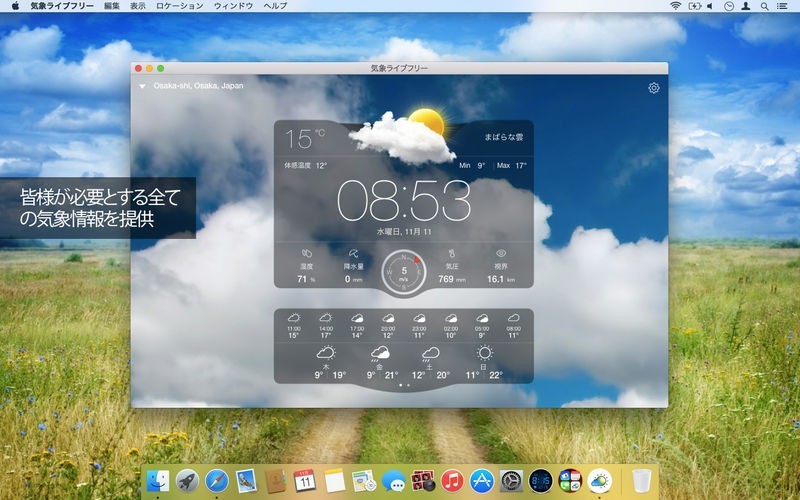
Task: Select the 11:00 hourly forecast entry
Action: coord(294,325)
